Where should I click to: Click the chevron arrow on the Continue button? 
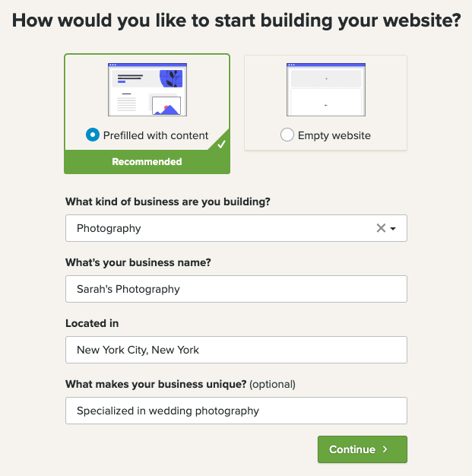click(385, 449)
